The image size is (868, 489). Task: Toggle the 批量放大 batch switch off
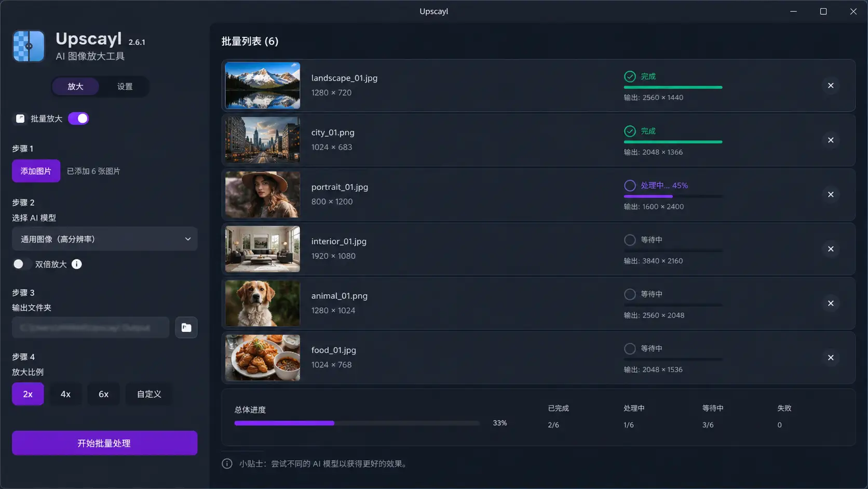coord(78,118)
